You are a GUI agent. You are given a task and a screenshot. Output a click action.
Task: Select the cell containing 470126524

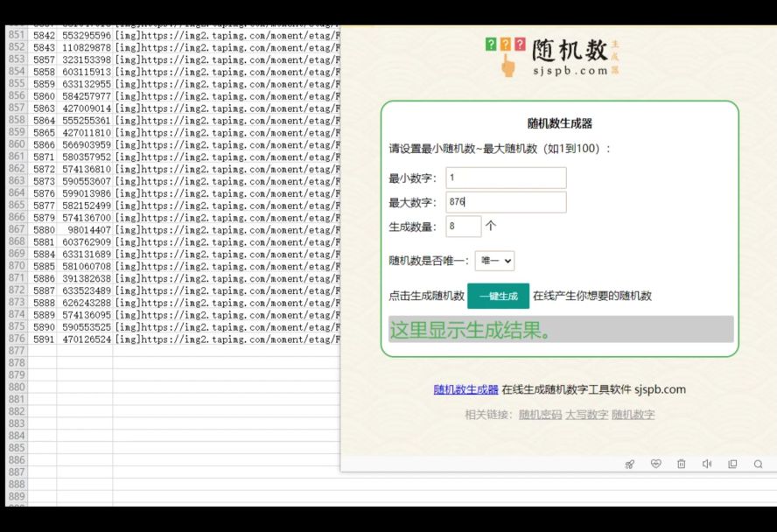pyautogui.click(x=86, y=339)
